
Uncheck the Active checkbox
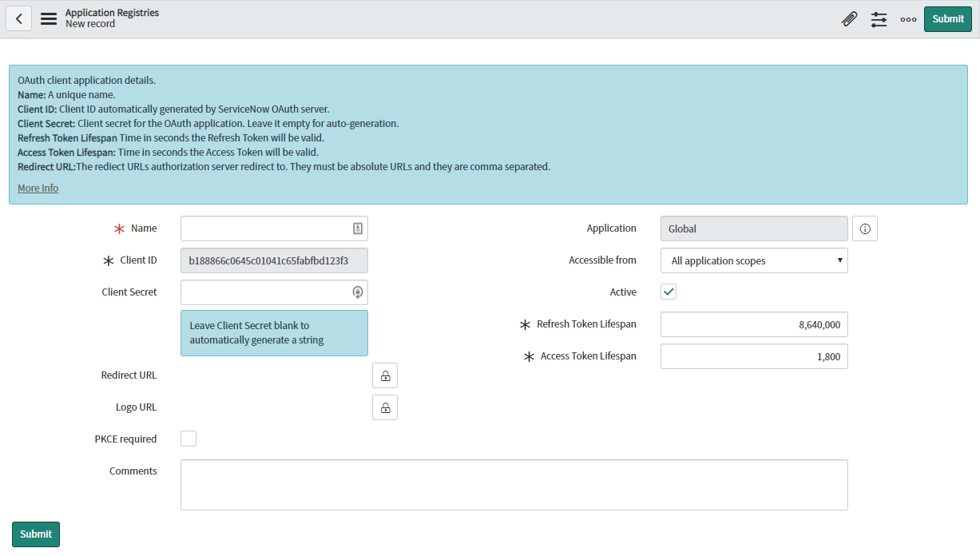point(669,292)
